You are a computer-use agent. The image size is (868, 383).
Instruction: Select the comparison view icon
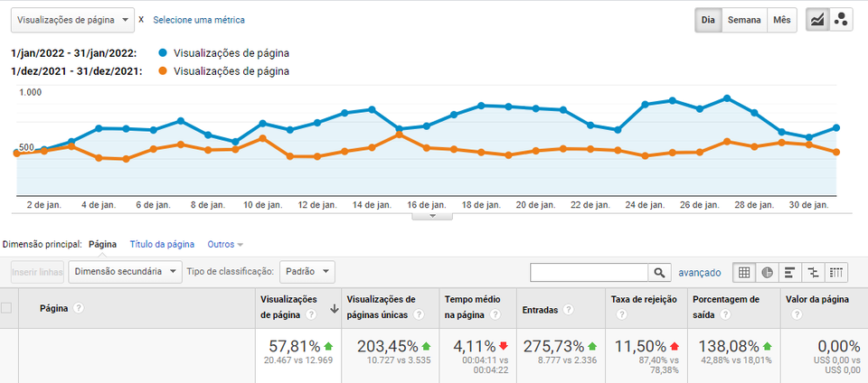[813, 273]
